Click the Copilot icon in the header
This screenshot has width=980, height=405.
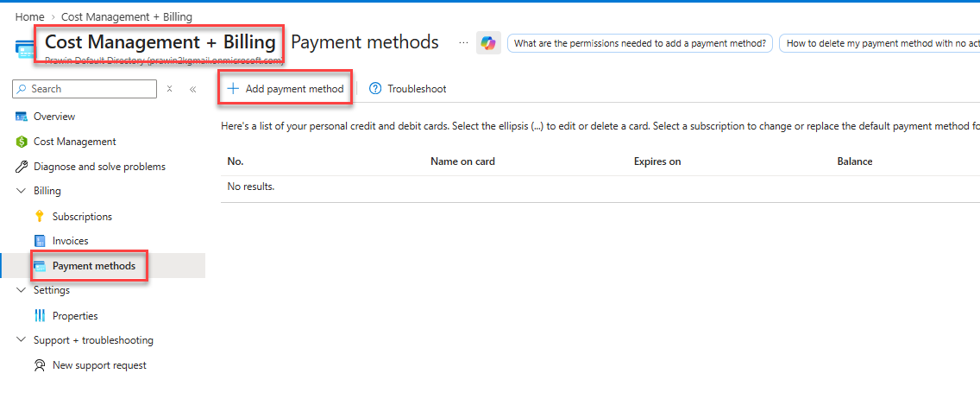coord(488,43)
